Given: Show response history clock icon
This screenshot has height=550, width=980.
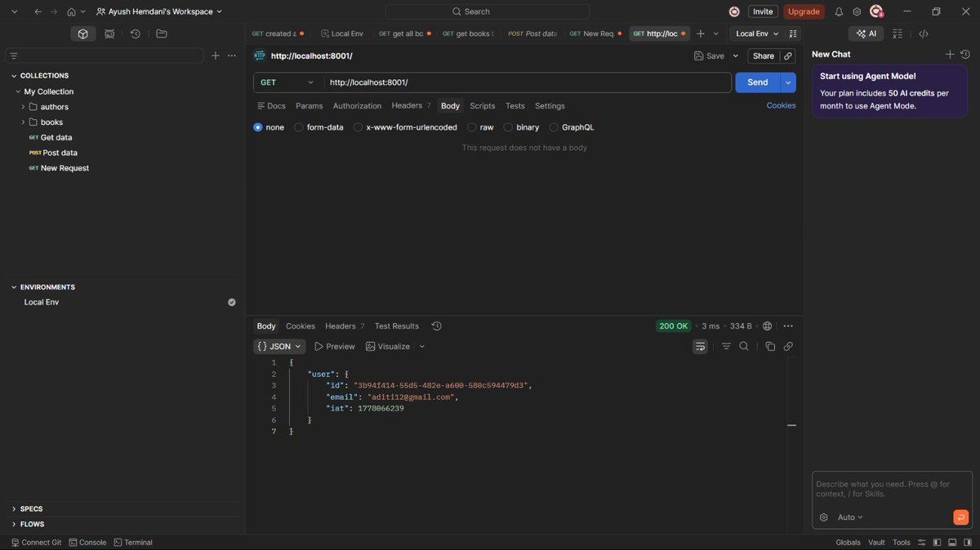Looking at the screenshot, I should (436, 326).
